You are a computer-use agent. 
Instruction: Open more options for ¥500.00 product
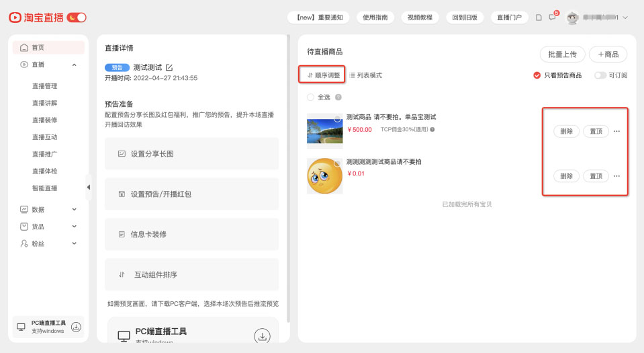[x=616, y=132]
